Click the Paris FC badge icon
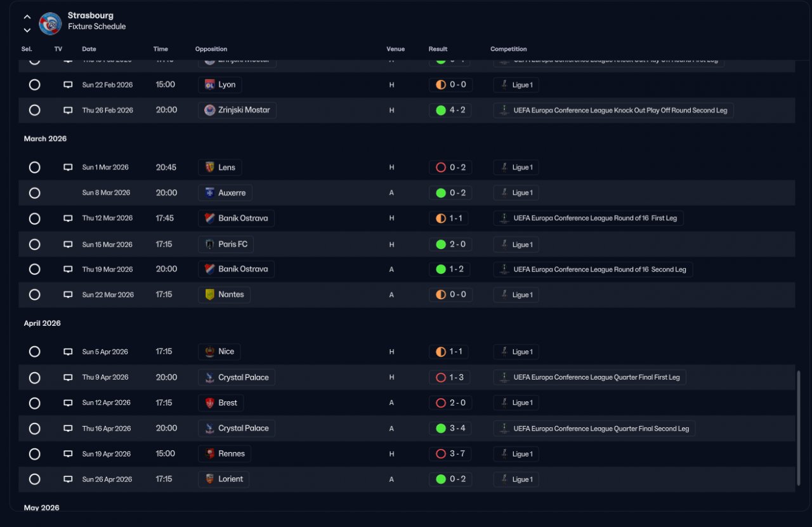This screenshot has height=527, width=812. point(209,244)
